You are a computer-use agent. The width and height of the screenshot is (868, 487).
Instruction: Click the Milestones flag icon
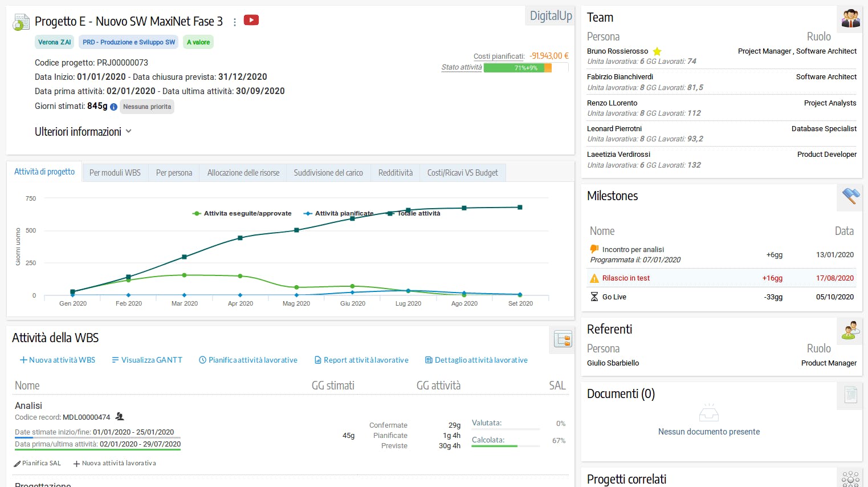[850, 197]
